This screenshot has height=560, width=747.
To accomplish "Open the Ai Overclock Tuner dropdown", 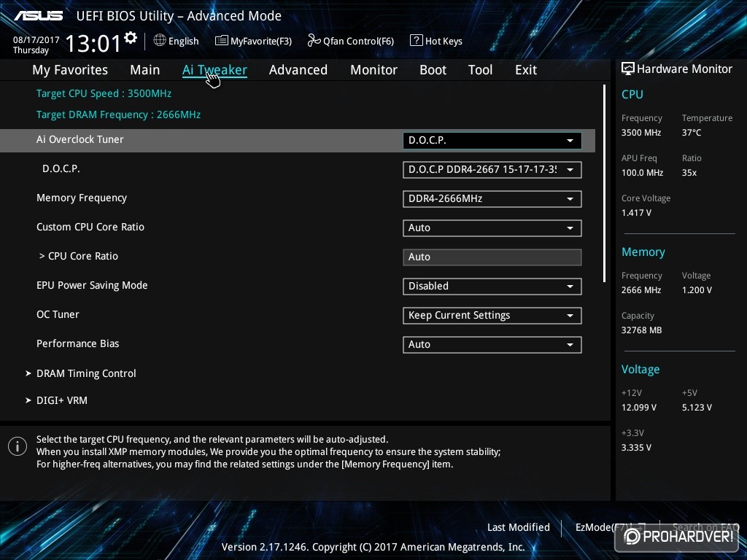I will [492, 141].
